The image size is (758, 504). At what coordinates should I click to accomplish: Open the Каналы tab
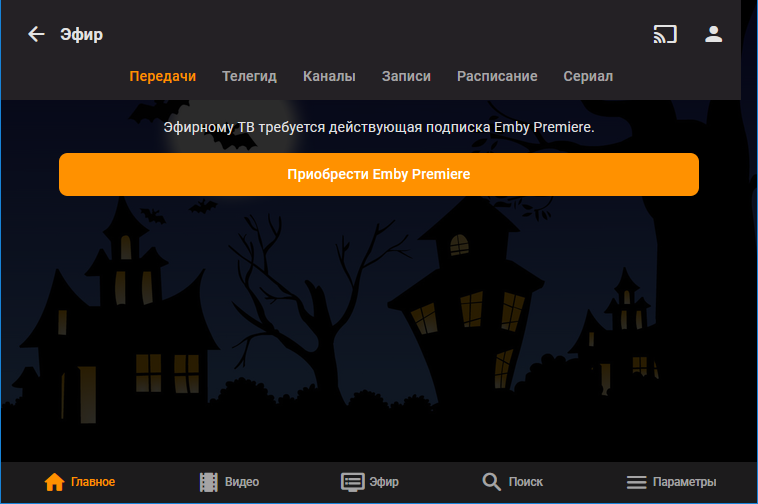[x=329, y=76]
